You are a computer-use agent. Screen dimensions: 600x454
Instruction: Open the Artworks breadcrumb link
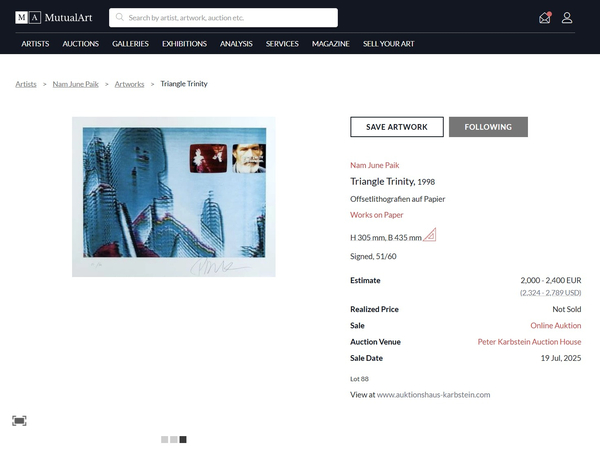[x=130, y=84]
